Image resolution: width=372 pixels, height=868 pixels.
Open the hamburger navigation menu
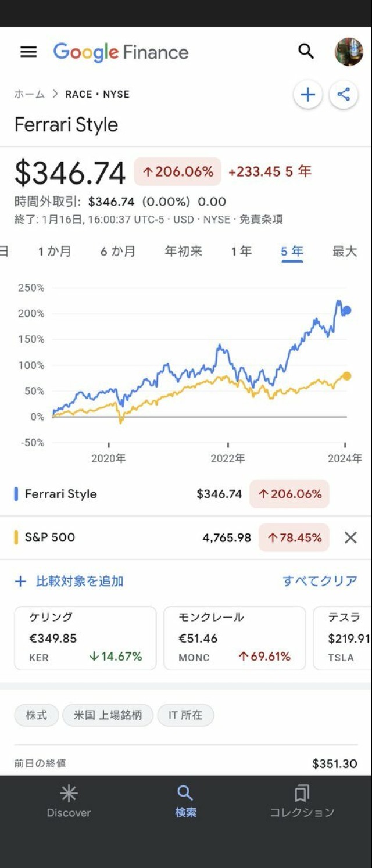point(28,52)
